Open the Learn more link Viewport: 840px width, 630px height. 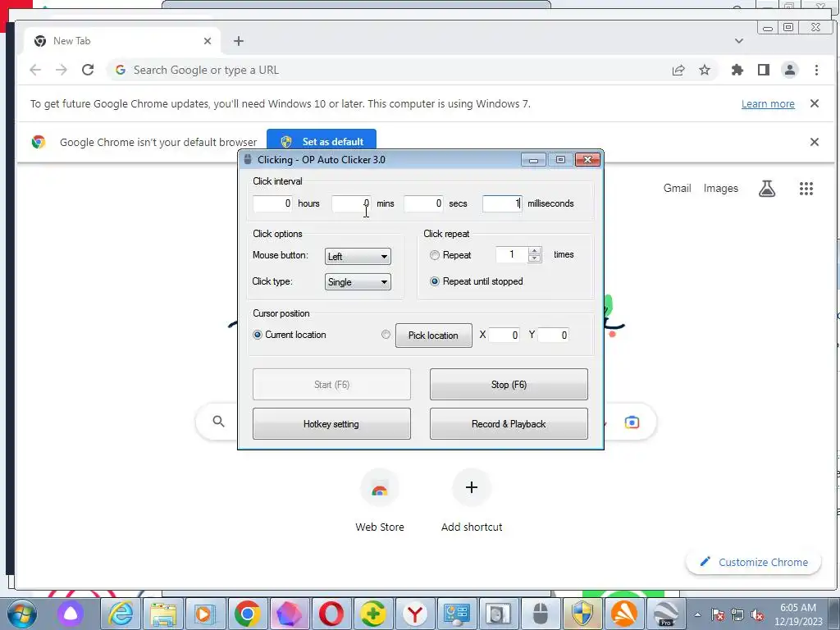click(x=768, y=104)
